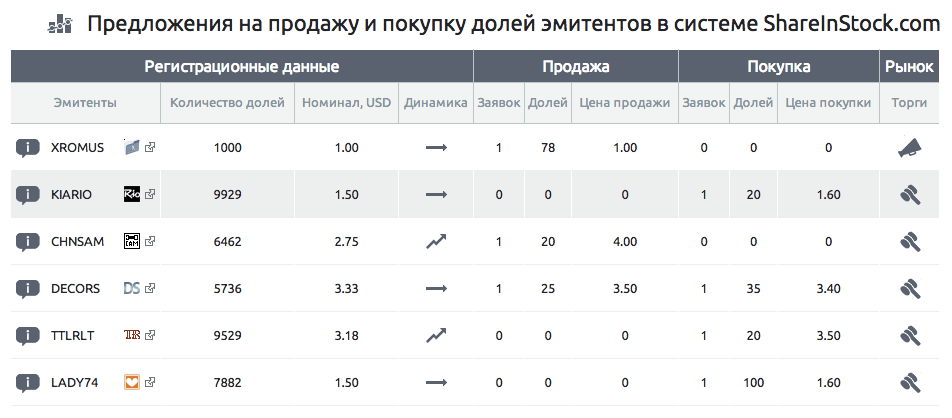Open the DECORS issuer name

(x=75, y=289)
